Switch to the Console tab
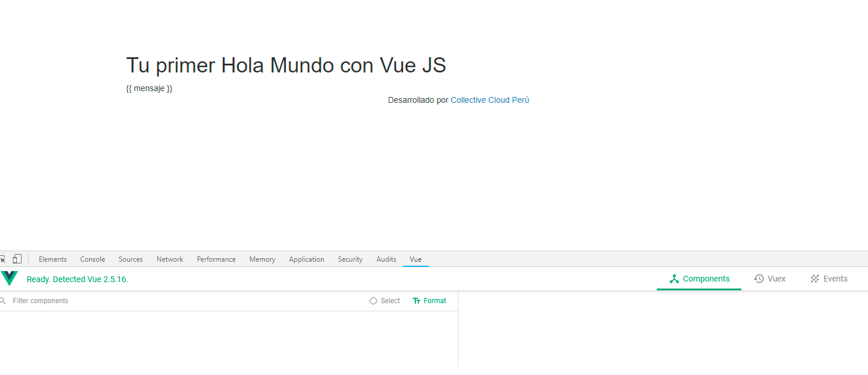Viewport: 868px width, 375px height. pos(93,259)
